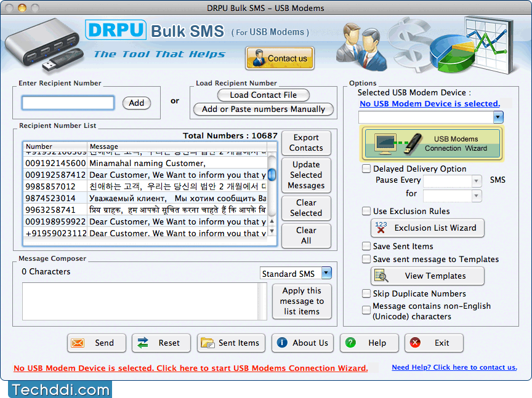
Task: Enable Use Exclusion Rules
Action: (x=366, y=211)
